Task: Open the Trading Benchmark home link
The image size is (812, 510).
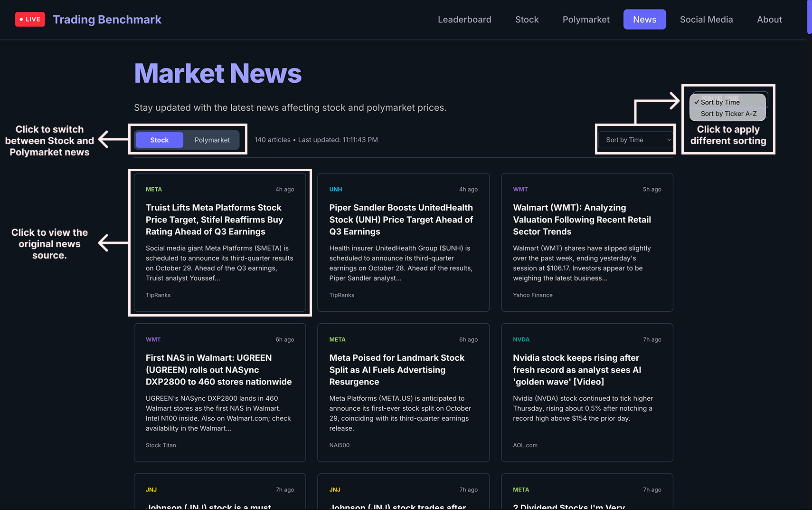Action: 107,19
